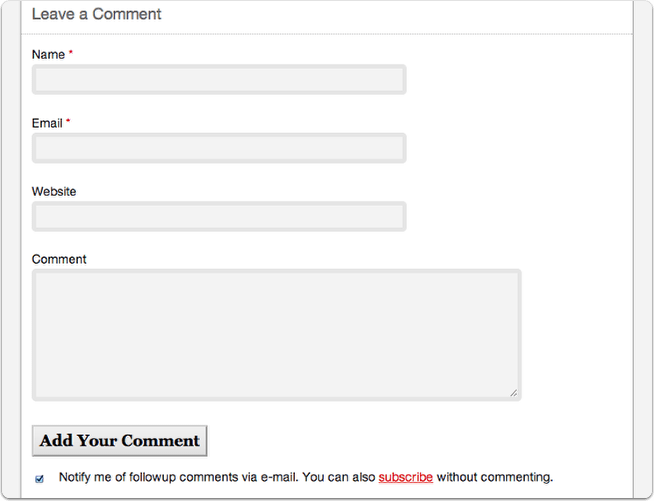The image size is (654, 501).
Task: Select the Website input box
Action: click(x=219, y=217)
